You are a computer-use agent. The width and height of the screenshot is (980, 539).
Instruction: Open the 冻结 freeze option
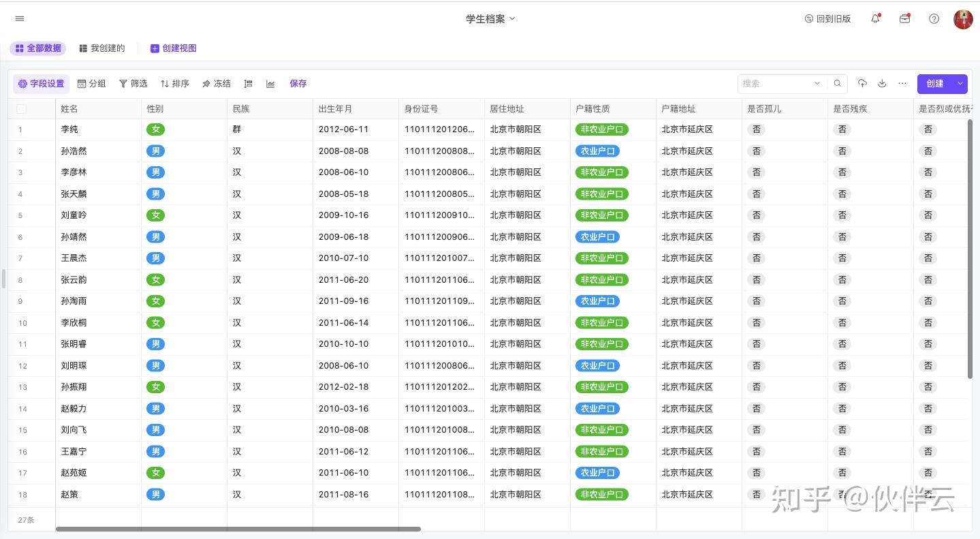click(x=217, y=84)
